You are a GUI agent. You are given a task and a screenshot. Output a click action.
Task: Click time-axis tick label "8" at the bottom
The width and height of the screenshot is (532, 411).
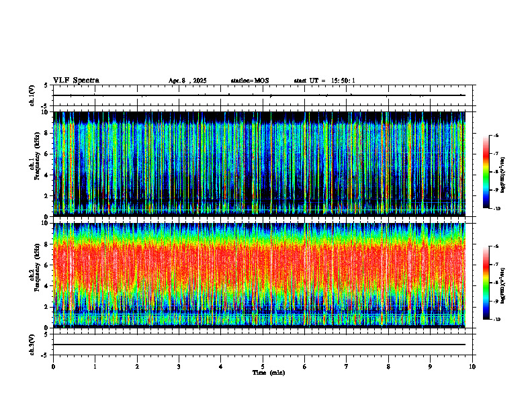click(388, 367)
